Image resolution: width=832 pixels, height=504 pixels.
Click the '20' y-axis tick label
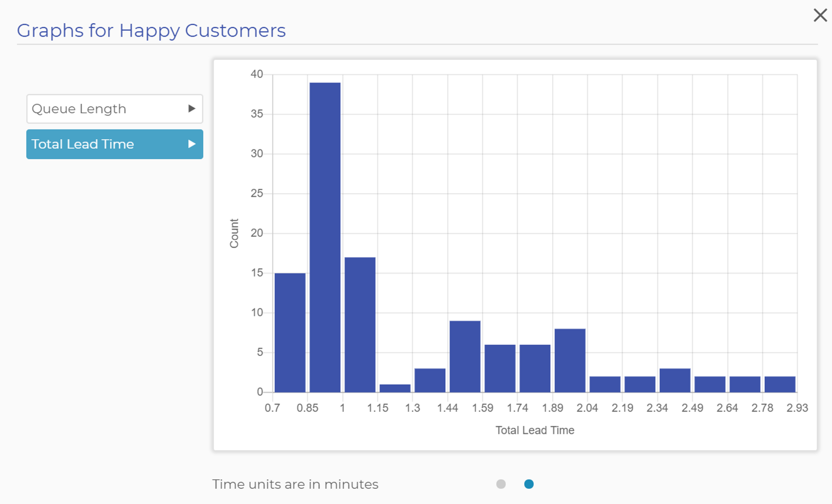point(257,233)
